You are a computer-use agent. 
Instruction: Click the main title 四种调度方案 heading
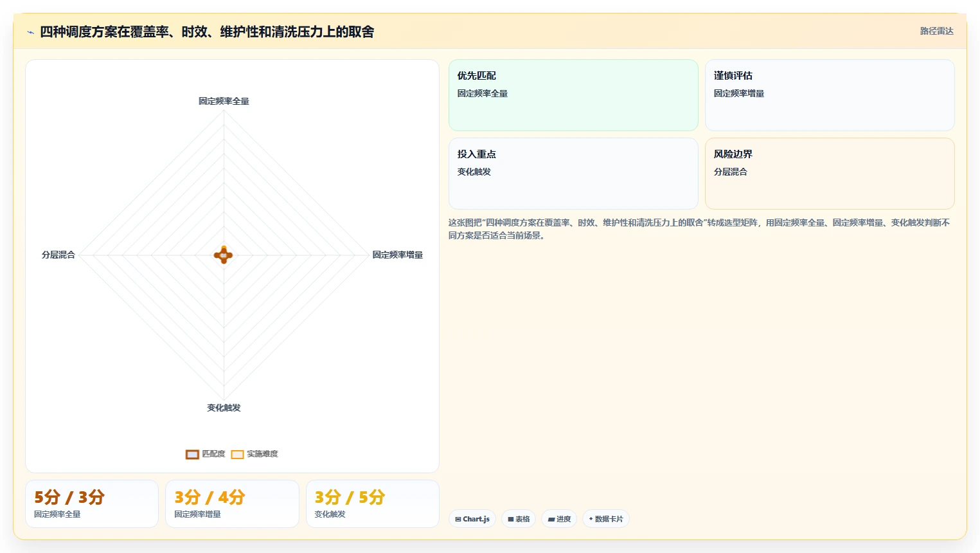pyautogui.click(x=207, y=32)
